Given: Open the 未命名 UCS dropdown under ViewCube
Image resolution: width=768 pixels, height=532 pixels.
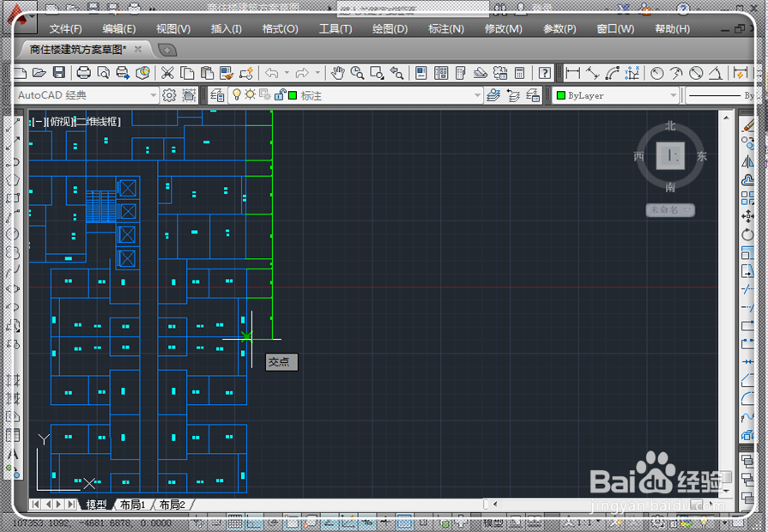Looking at the screenshot, I should click(670, 209).
